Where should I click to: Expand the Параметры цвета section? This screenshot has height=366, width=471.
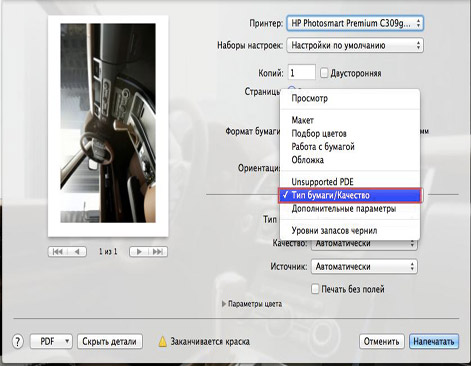point(224,304)
